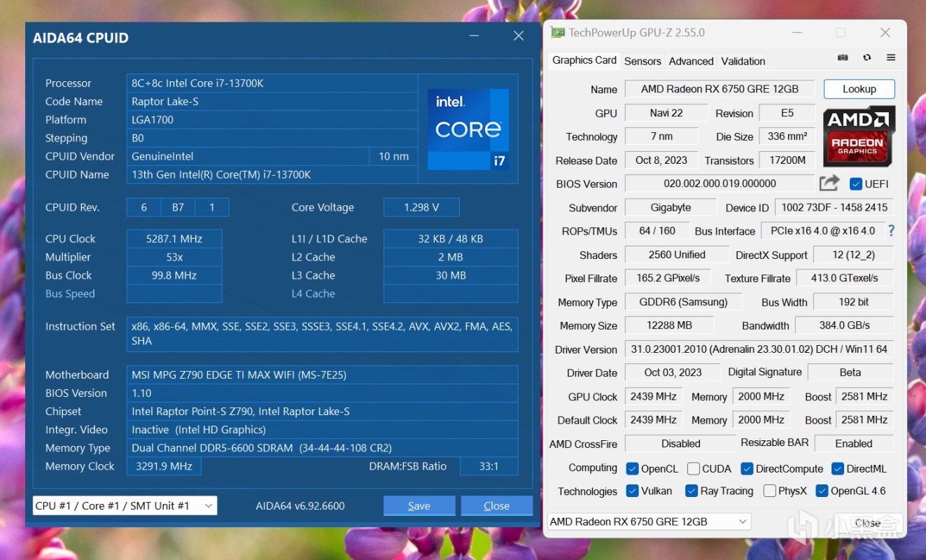Click the Memory Clock value 3291.9 MHz

point(164,466)
